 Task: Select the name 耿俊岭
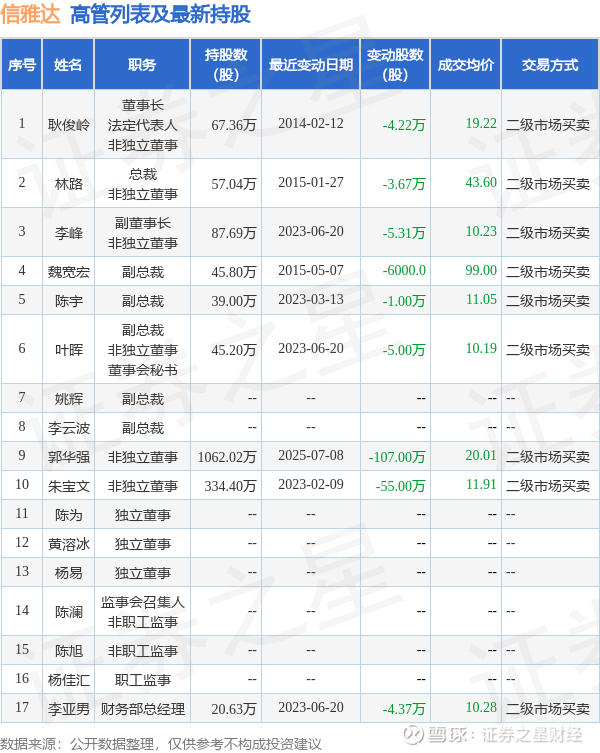coord(69,125)
